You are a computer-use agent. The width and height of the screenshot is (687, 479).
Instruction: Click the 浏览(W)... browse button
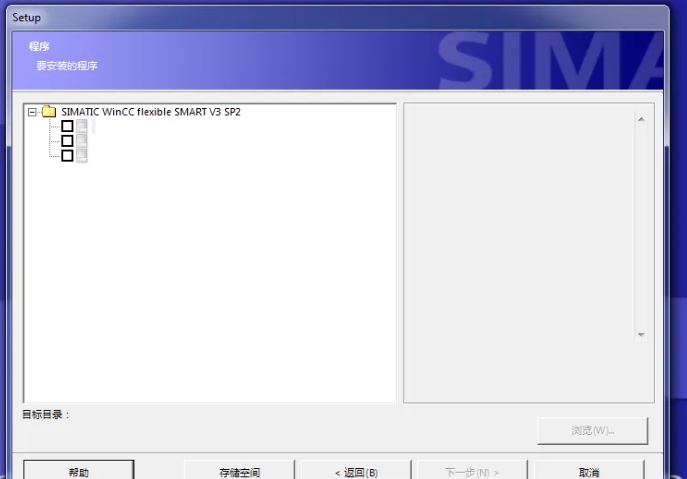(x=592, y=430)
